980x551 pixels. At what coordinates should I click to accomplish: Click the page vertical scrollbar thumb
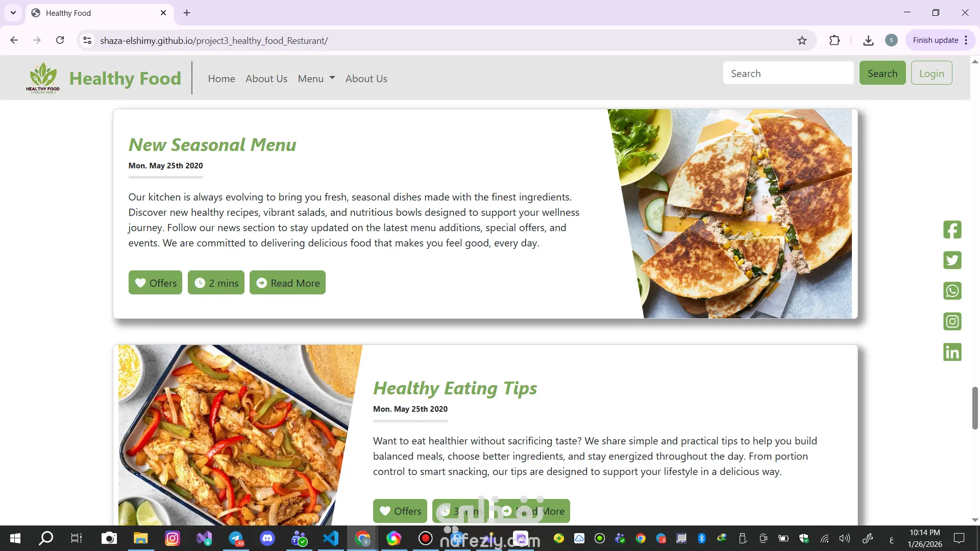[x=975, y=408]
